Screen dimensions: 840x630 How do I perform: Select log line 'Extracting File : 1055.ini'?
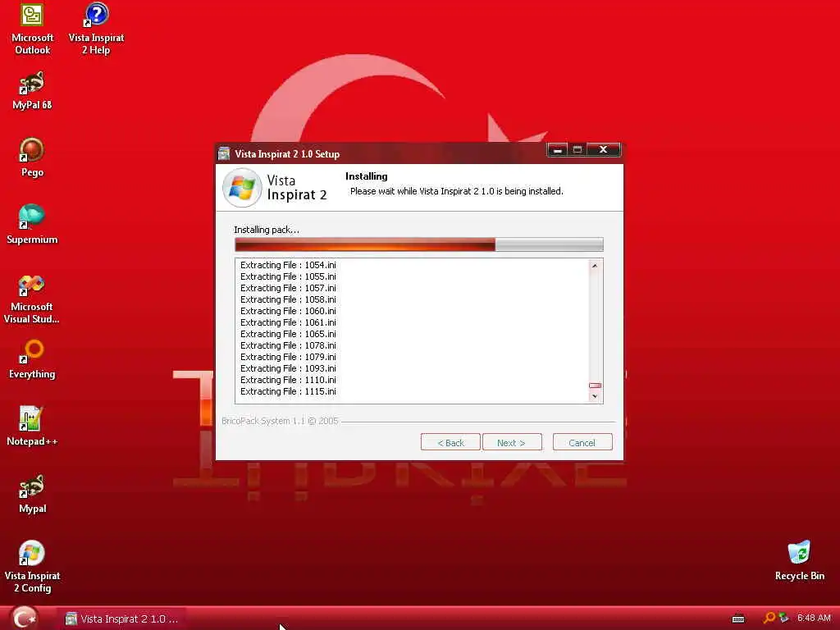point(288,276)
